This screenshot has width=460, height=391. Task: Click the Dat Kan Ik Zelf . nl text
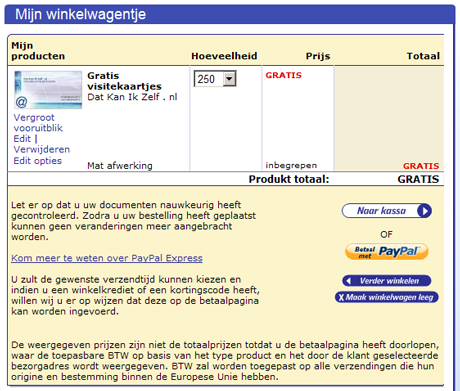132,97
